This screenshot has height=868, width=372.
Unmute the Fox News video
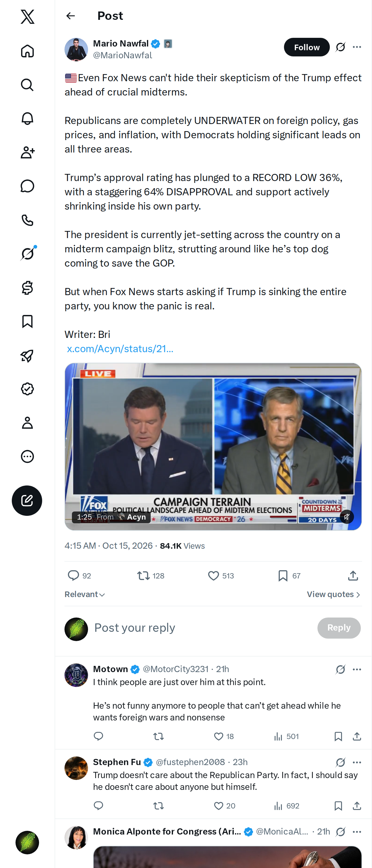[346, 516]
